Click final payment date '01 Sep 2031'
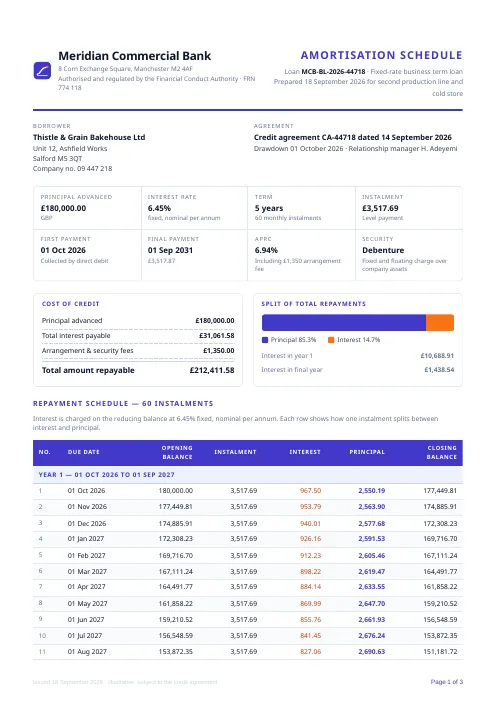This screenshot has height=702, width=496. coord(170,250)
